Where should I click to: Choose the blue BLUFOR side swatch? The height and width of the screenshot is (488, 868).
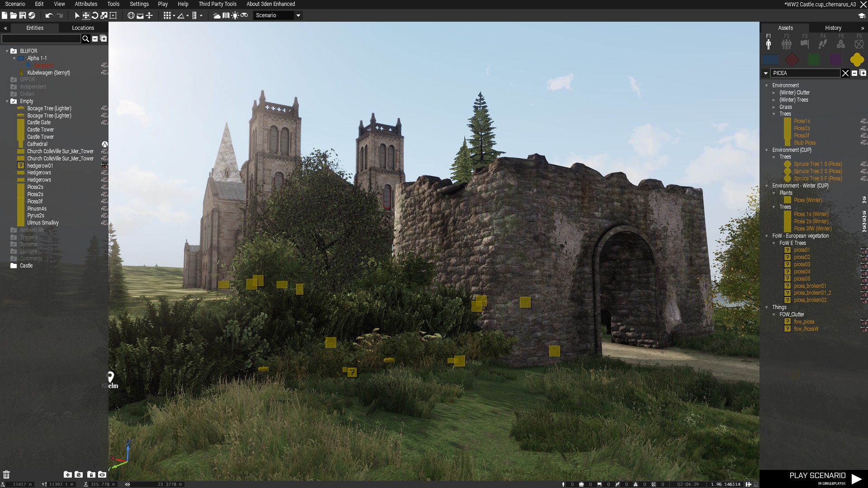coord(770,60)
